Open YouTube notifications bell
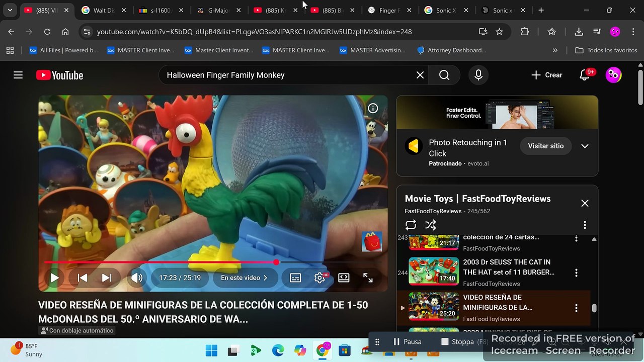The image size is (644, 362). (585, 75)
